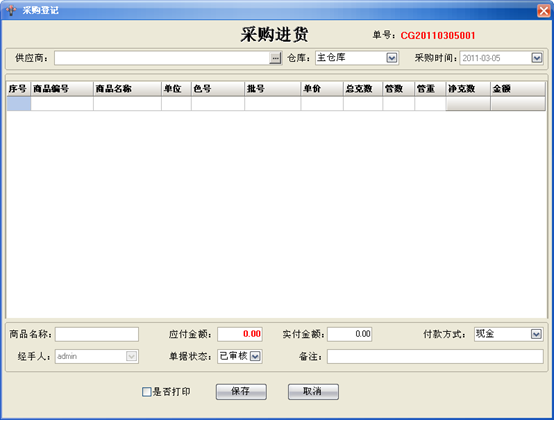
Task: Click the 商品编号 column header
Action: click(62, 89)
